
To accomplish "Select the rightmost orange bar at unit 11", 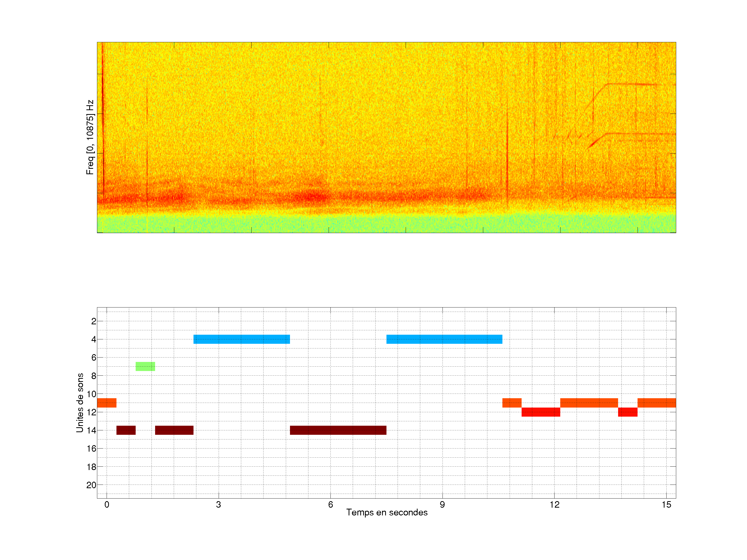I will [x=656, y=403].
